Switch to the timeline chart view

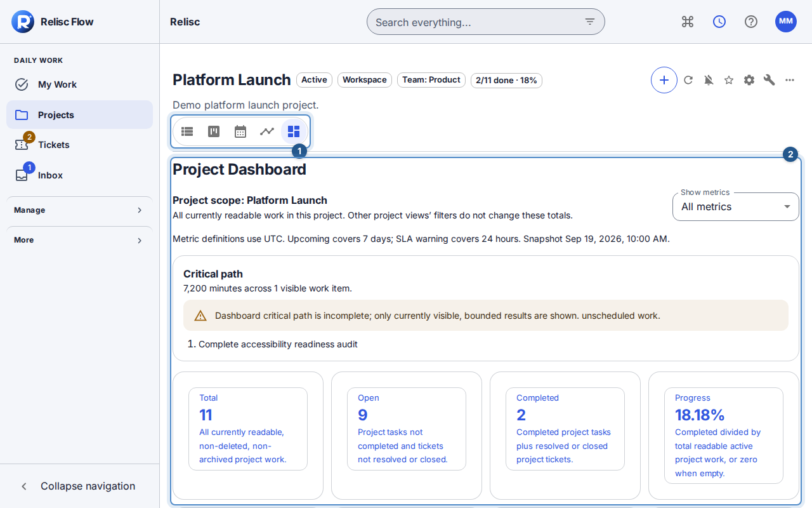tap(267, 131)
